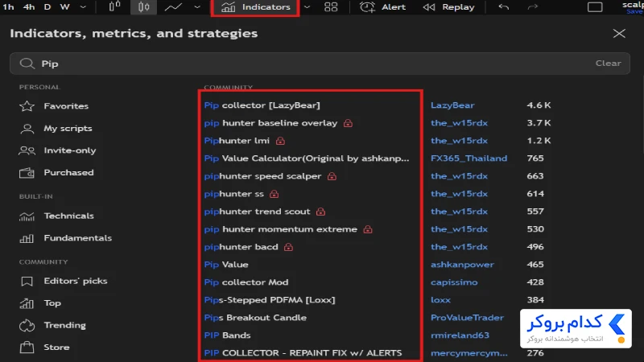Close the Indicators dialog
Image resolution: width=644 pixels, height=362 pixels.
619,33
